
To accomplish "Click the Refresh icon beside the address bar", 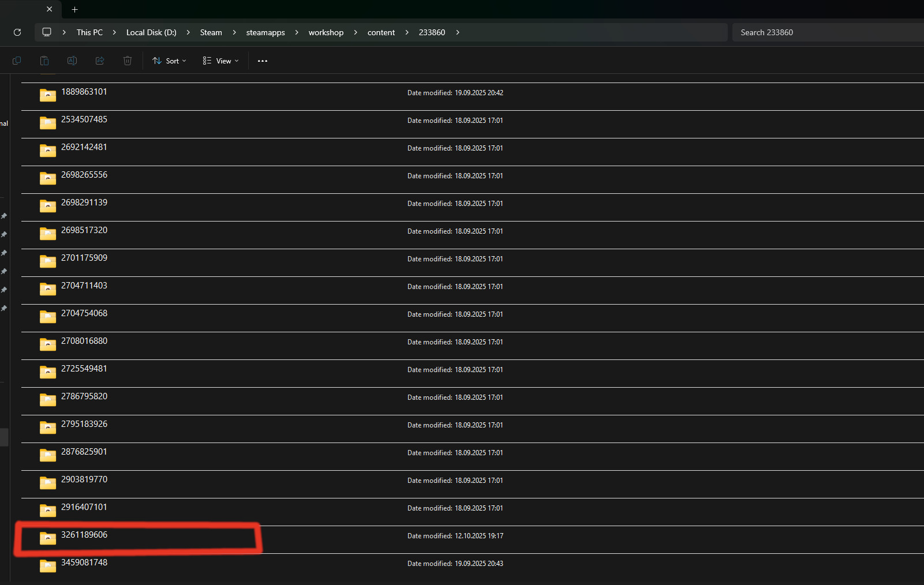I will [17, 32].
